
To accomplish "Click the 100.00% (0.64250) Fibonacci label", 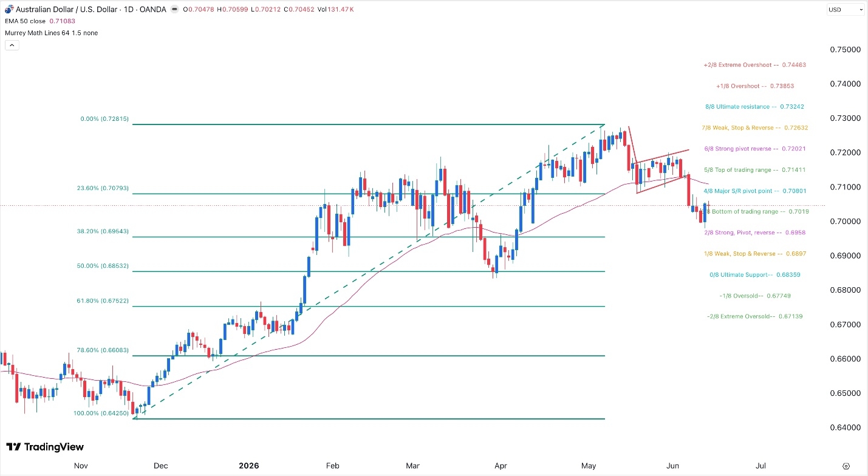I will coord(102,413).
